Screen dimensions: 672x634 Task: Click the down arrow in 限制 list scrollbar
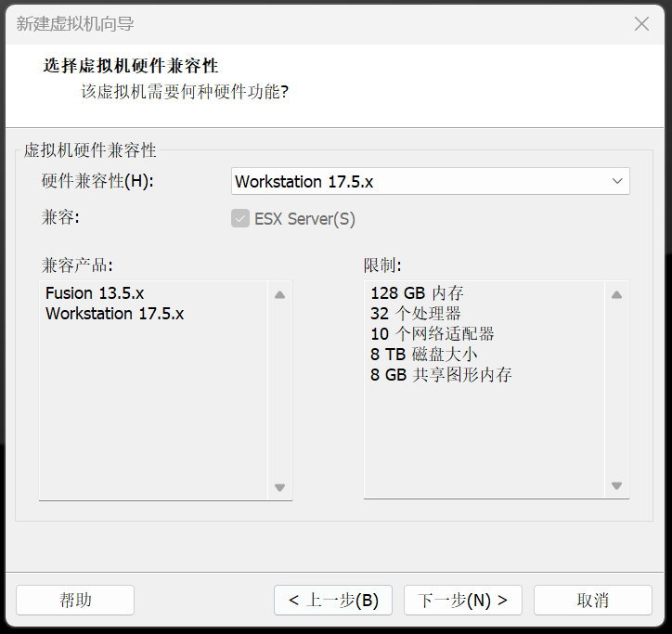(616, 485)
